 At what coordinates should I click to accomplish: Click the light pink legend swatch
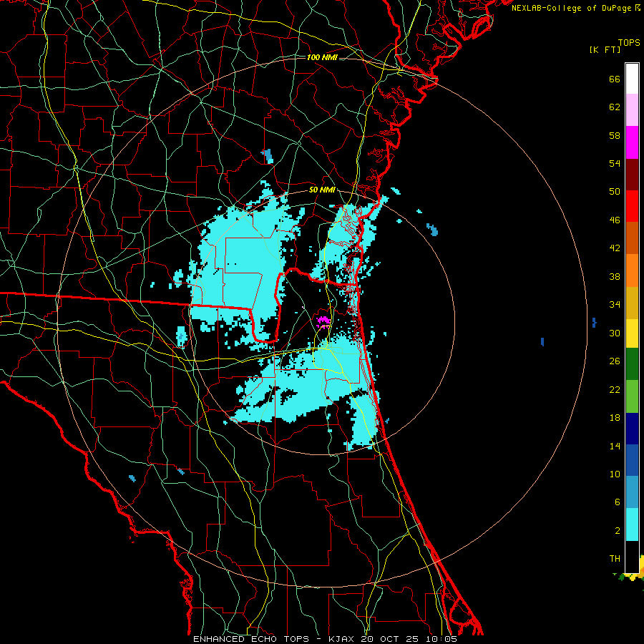pyautogui.click(x=632, y=109)
